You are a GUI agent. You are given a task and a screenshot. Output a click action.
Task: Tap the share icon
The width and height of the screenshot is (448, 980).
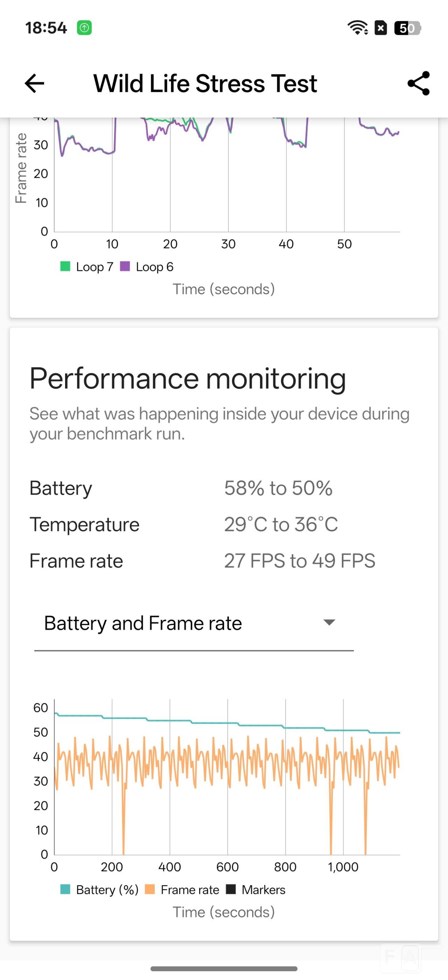coord(419,83)
